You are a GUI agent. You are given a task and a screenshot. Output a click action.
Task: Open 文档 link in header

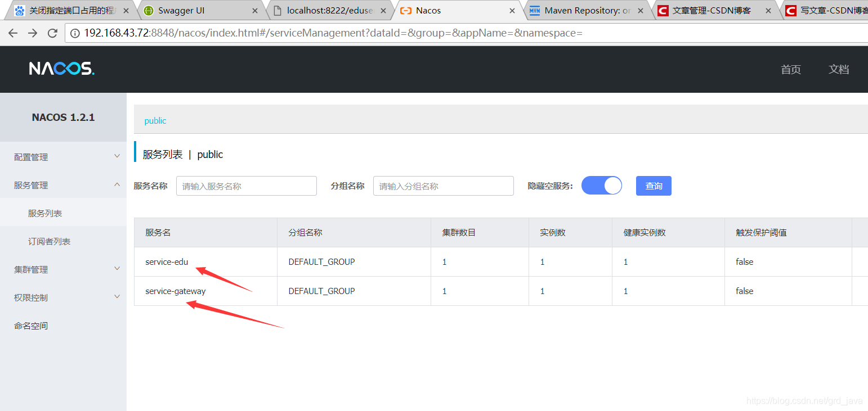[839, 69]
